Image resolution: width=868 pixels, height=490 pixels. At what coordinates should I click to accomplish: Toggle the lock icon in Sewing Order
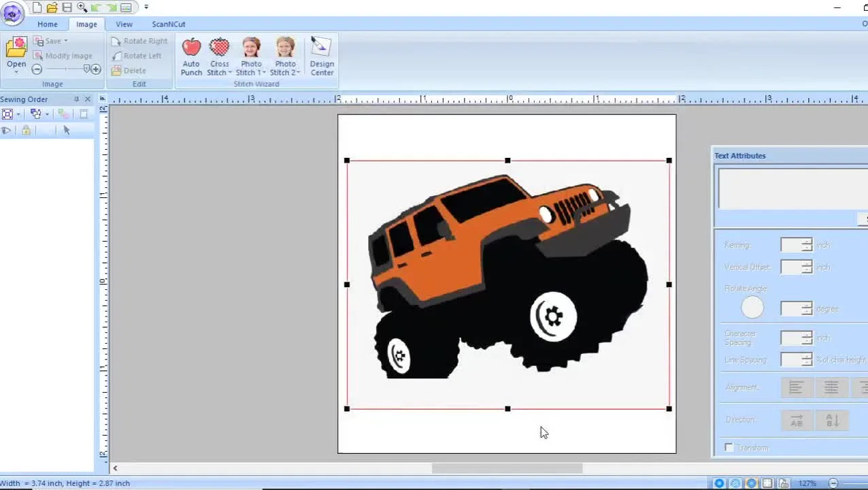[x=26, y=130]
